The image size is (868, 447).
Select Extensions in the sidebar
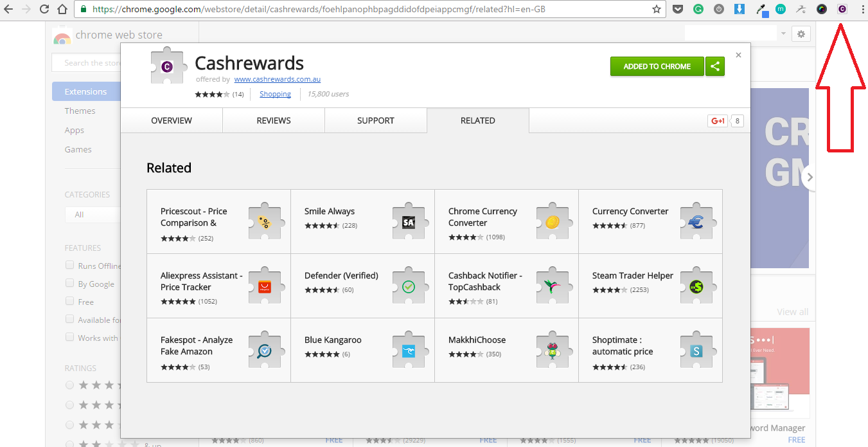coord(86,91)
